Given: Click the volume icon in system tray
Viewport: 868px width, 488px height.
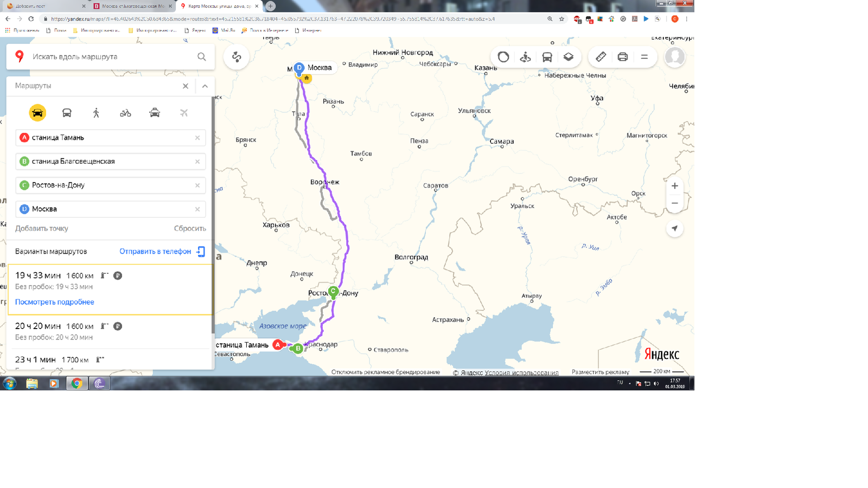Looking at the screenshot, I should pyautogui.click(x=656, y=383).
